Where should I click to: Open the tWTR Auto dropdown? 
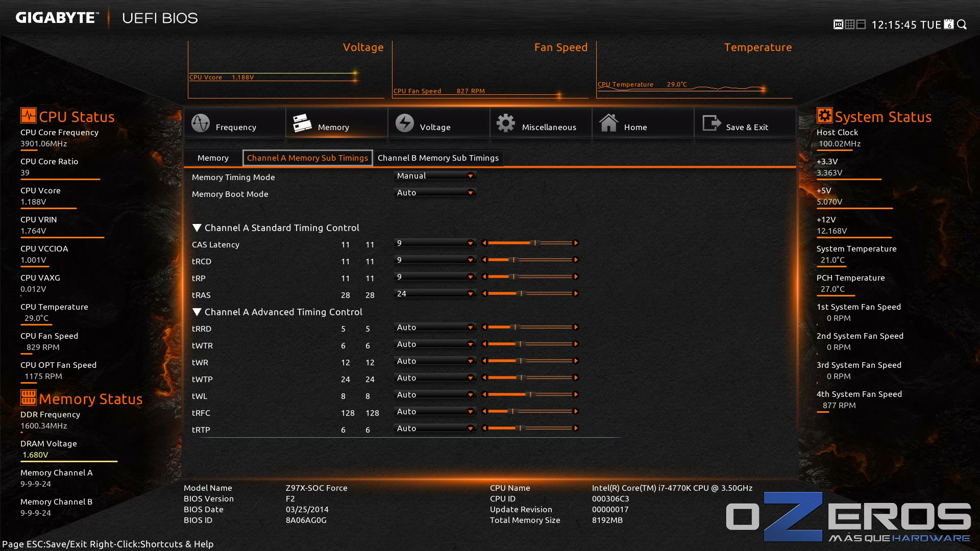click(x=435, y=344)
